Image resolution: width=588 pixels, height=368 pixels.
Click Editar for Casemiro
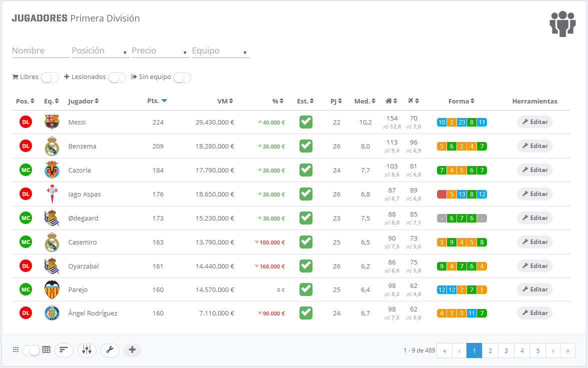(535, 242)
